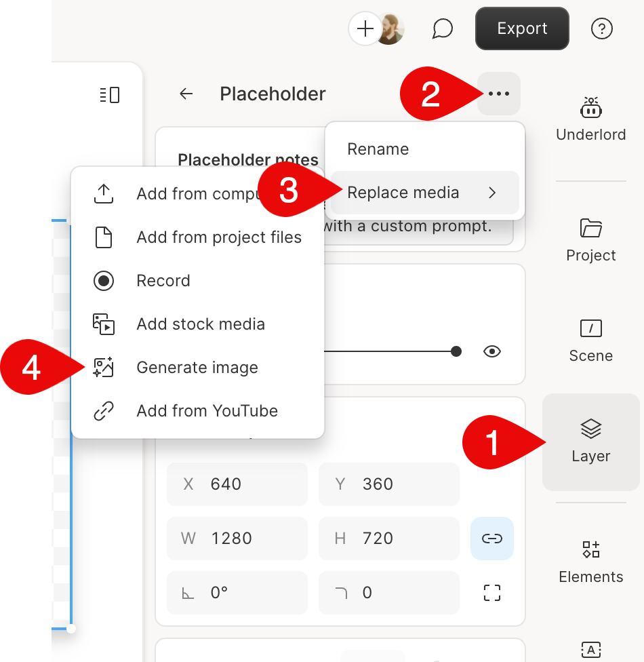
Task: Select the Layer sidebar panel
Action: (x=591, y=442)
